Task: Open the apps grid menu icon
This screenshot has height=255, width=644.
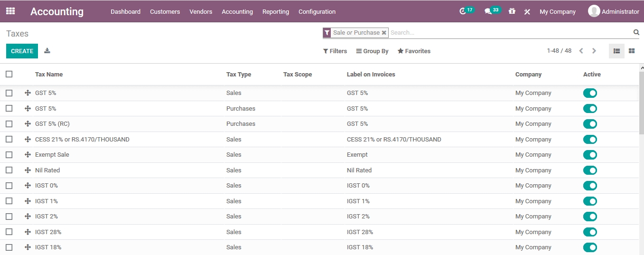Action: click(10, 11)
